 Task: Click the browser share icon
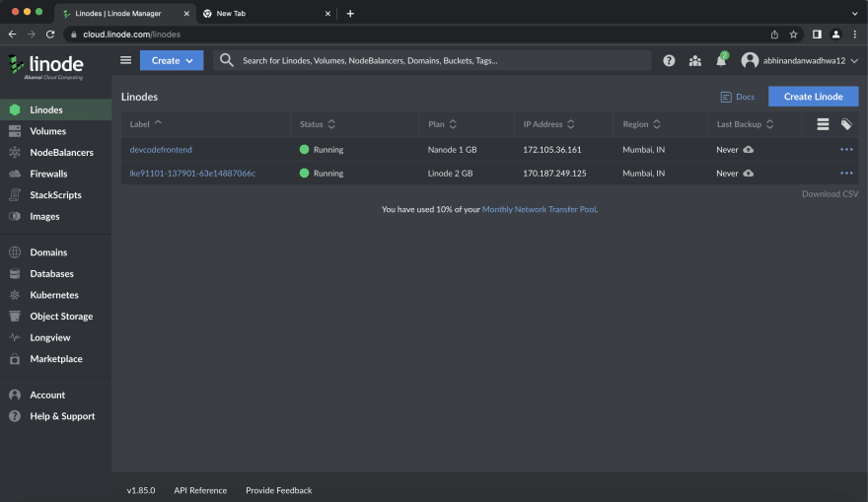774,35
